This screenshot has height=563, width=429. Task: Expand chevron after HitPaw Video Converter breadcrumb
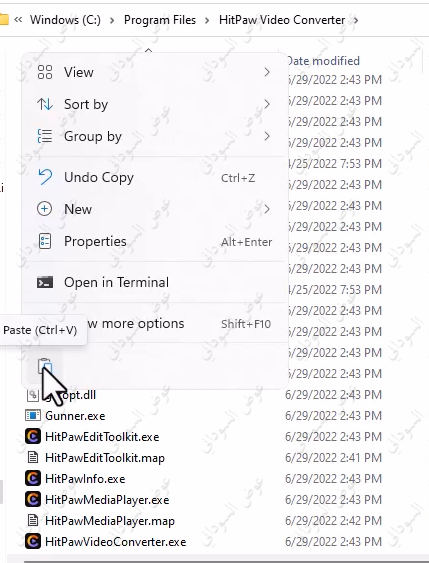click(x=356, y=20)
